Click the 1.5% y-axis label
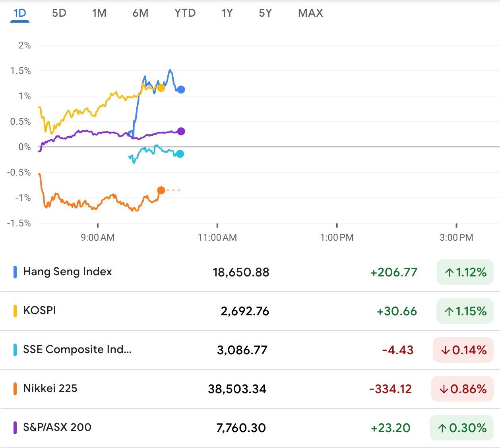This screenshot has width=500, height=448. coord(21,71)
